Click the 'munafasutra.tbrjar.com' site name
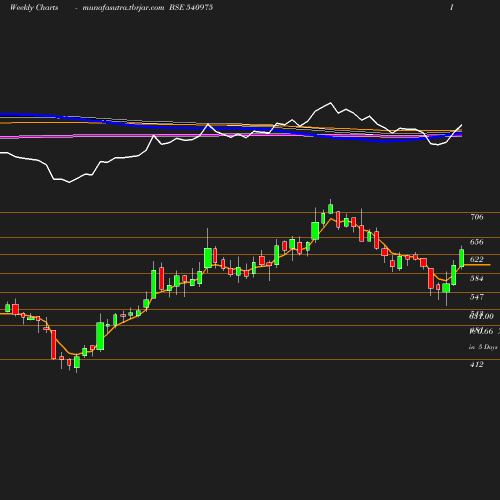The width and height of the screenshot is (500, 500). [123, 8]
